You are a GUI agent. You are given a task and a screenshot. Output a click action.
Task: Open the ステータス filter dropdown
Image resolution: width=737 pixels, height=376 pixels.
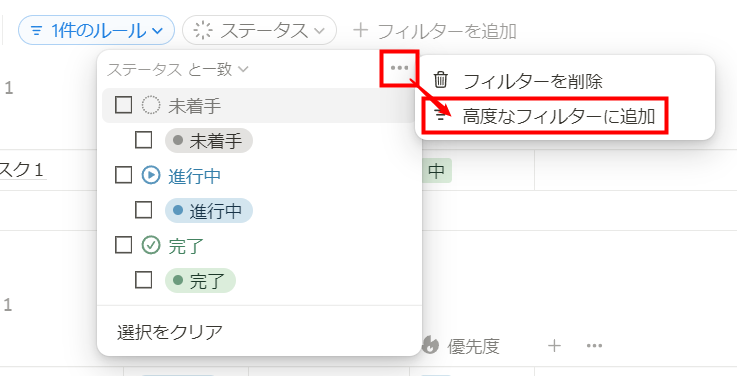click(x=259, y=31)
